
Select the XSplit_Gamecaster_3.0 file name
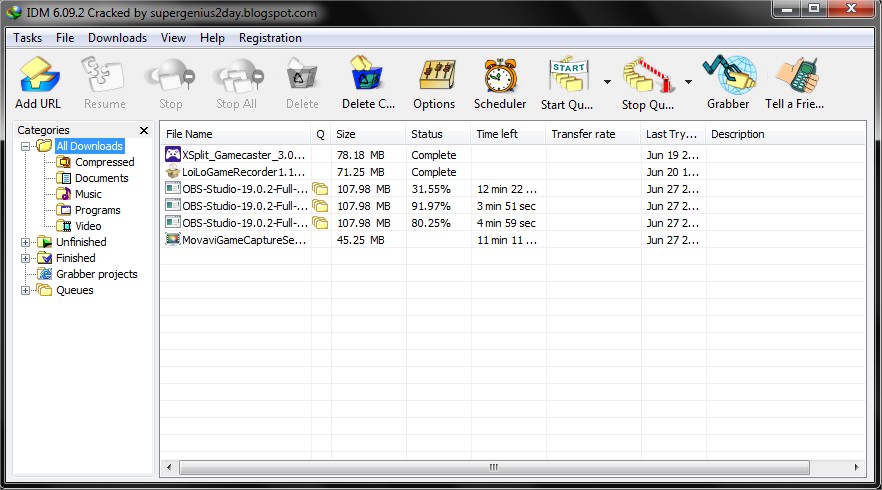[244, 155]
